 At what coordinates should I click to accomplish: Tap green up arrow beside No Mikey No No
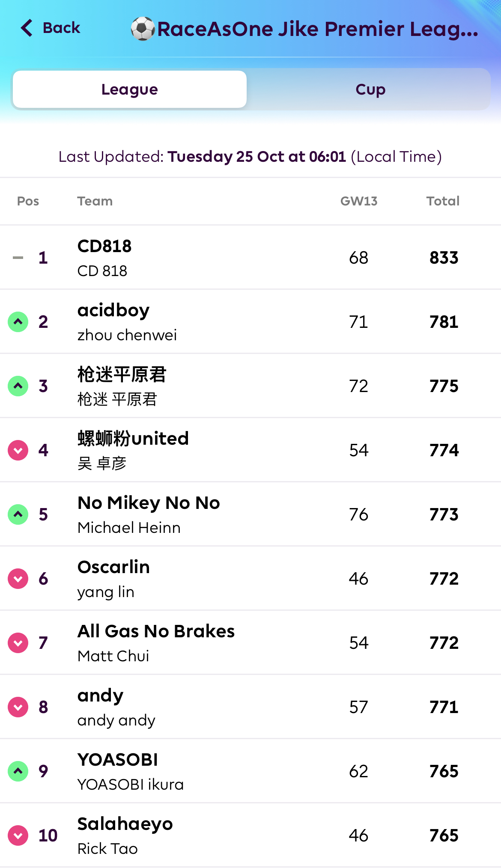(18, 514)
